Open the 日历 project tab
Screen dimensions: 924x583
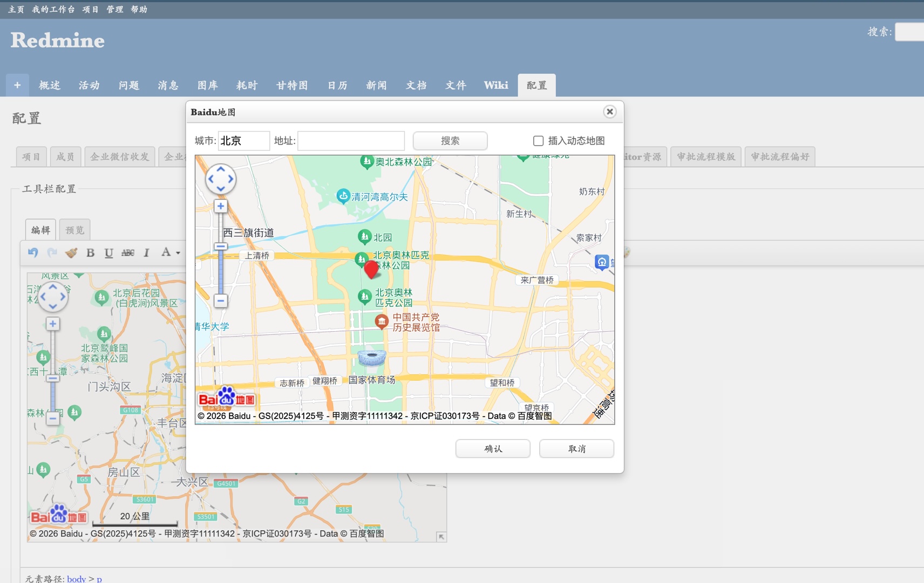click(337, 85)
